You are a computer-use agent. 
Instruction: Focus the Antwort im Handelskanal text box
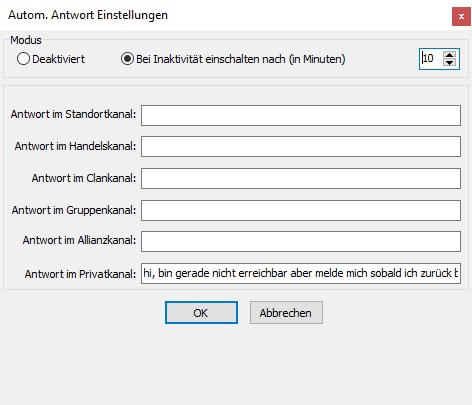click(x=301, y=146)
